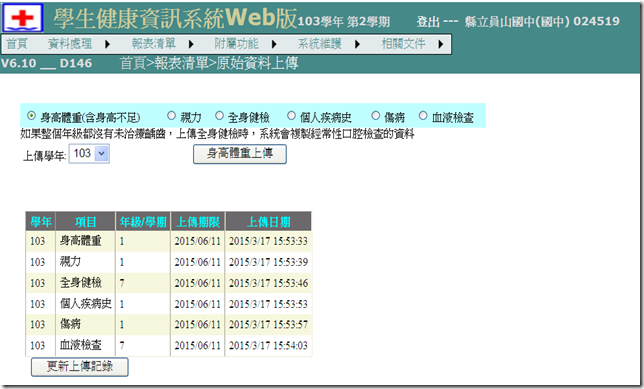
Task: Expand arrow next to 系統維護
Action: click(357, 44)
